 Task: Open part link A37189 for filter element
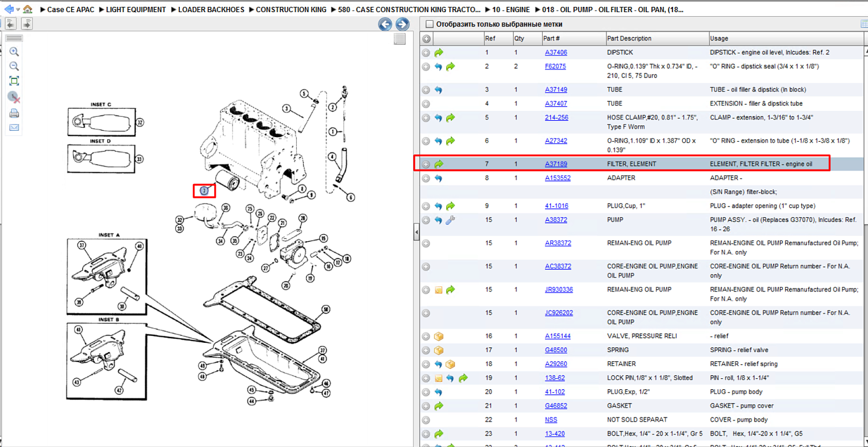tap(556, 164)
